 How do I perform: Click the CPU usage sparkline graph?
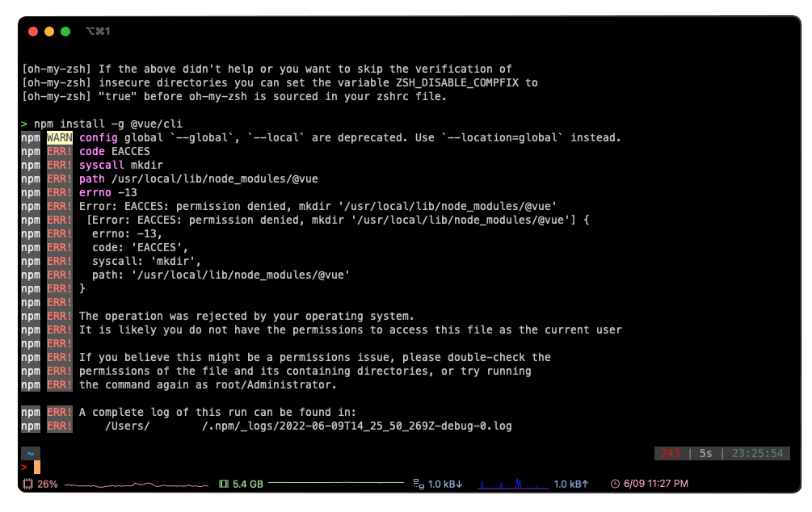click(137, 485)
